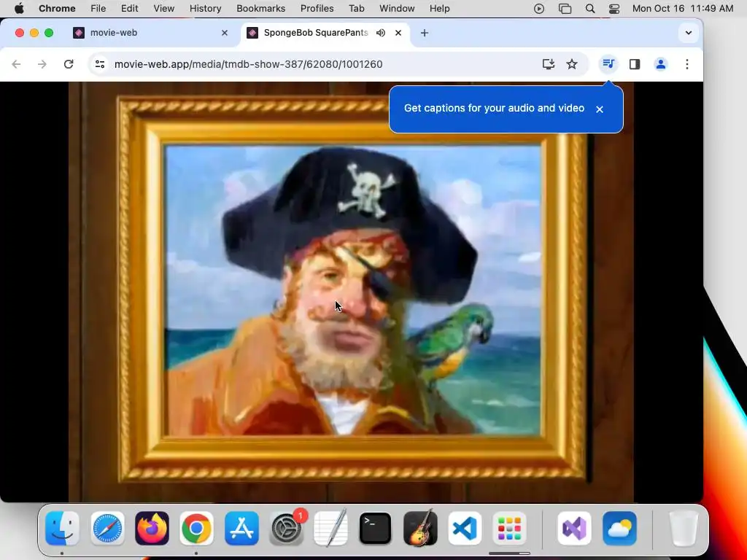Open Finder from the dock
This screenshot has height=560, width=747.
coord(63,528)
